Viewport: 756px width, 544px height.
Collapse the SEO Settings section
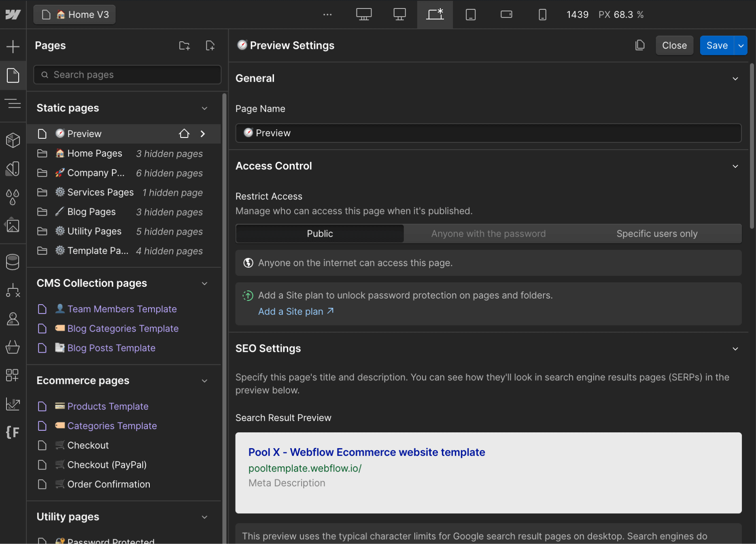pyautogui.click(x=735, y=349)
